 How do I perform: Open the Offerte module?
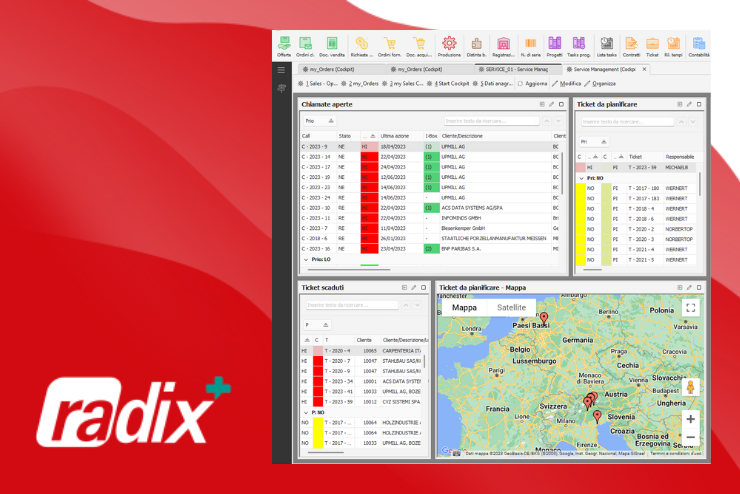[x=284, y=47]
